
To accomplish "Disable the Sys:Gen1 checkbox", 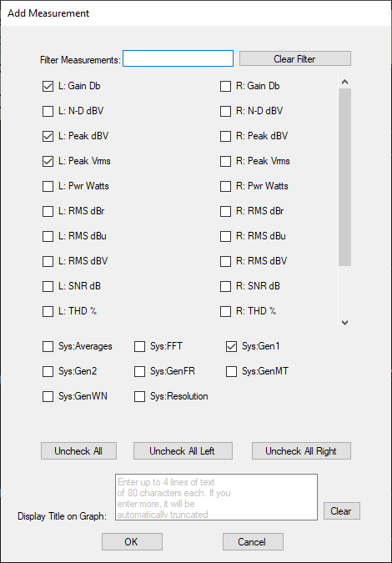I will (231, 346).
